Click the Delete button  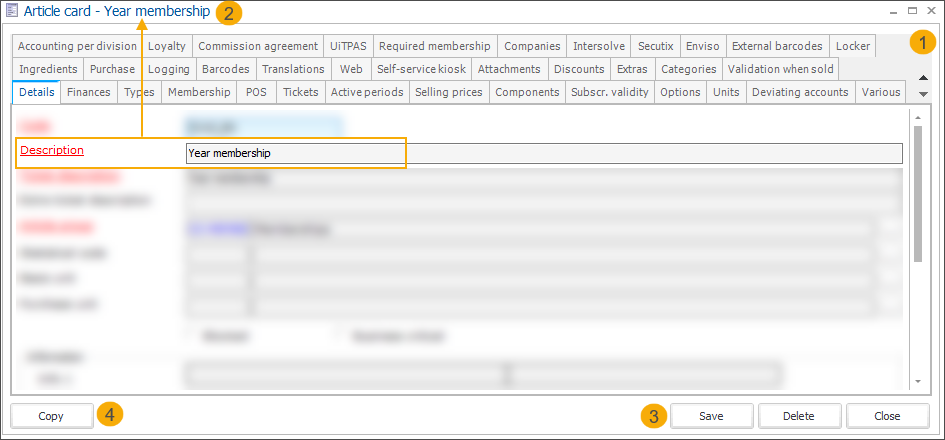(798, 416)
